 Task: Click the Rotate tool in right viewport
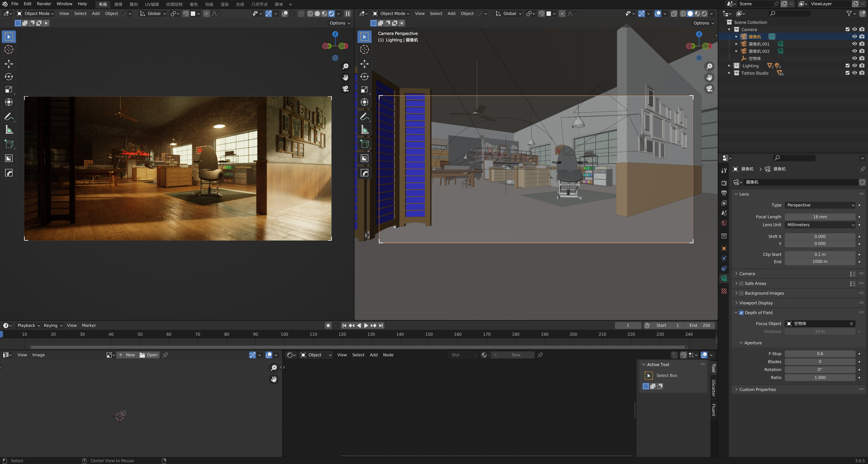[364, 77]
